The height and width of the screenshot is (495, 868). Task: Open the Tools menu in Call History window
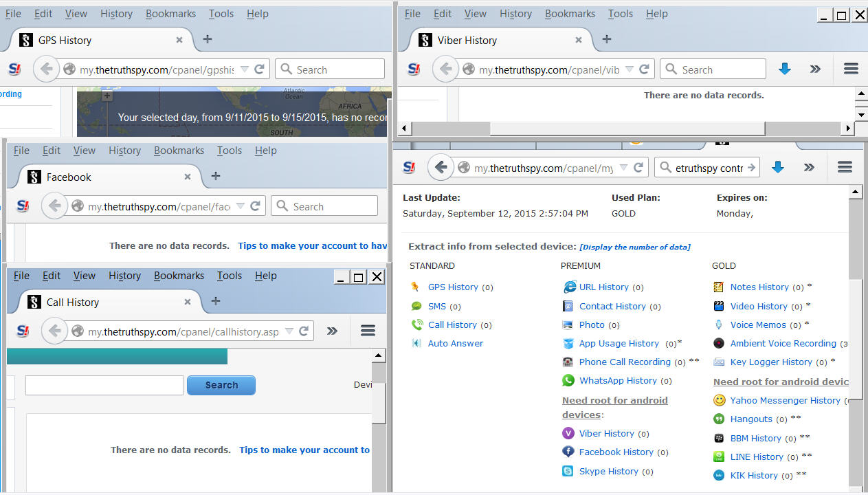(x=229, y=276)
